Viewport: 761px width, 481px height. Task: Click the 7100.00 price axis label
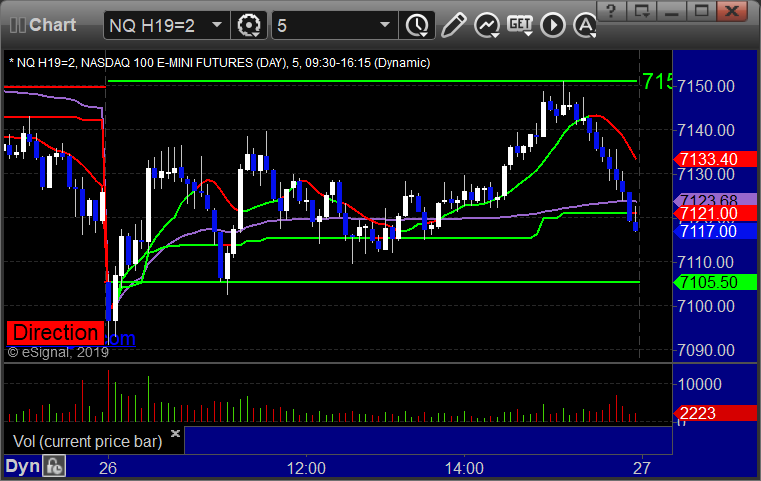[x=706, y=306]
